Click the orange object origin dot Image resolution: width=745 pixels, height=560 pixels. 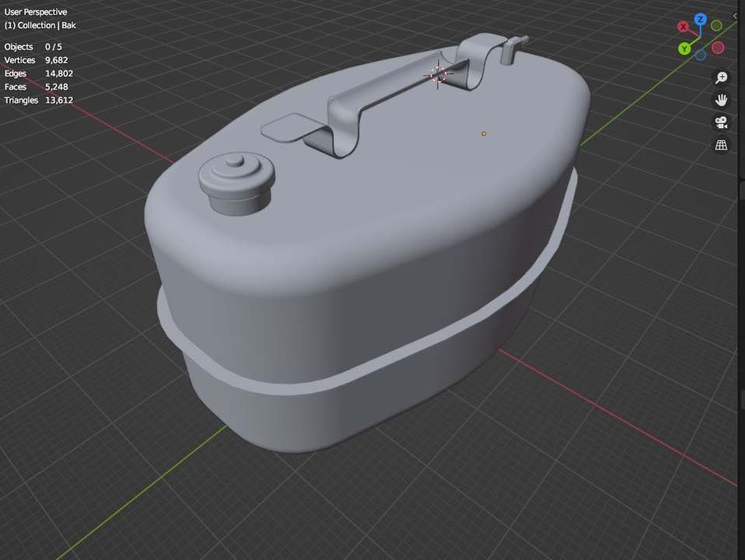pos(484,134)
